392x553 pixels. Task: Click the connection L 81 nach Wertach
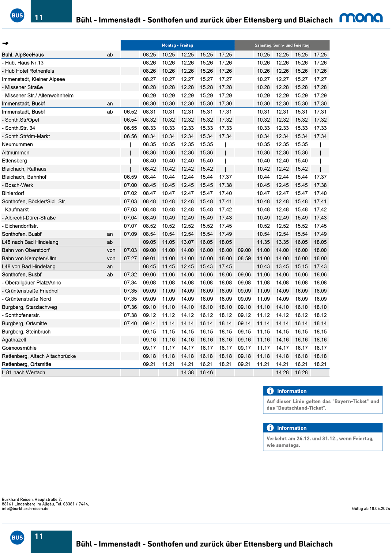24,372
